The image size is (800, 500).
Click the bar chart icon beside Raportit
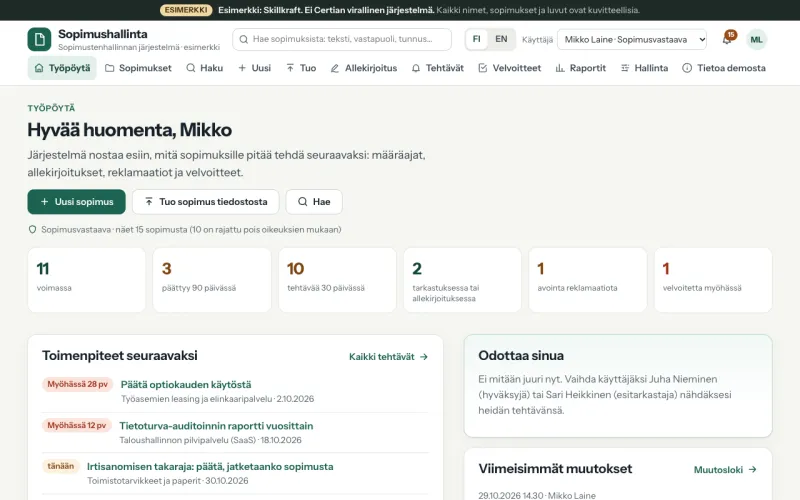coord(560,68)
